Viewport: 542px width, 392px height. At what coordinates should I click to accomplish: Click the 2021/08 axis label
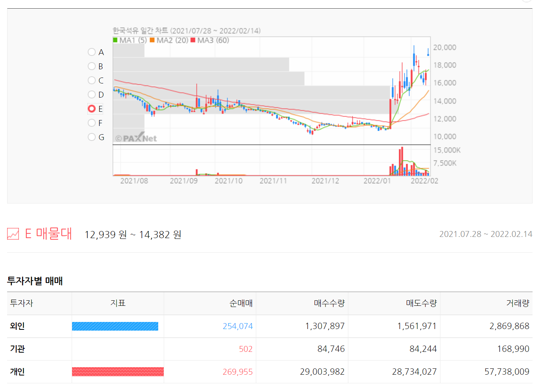pos(134,181)
